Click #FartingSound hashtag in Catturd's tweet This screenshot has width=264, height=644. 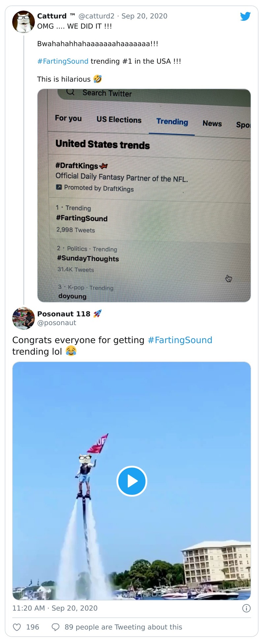coord(63,61)
